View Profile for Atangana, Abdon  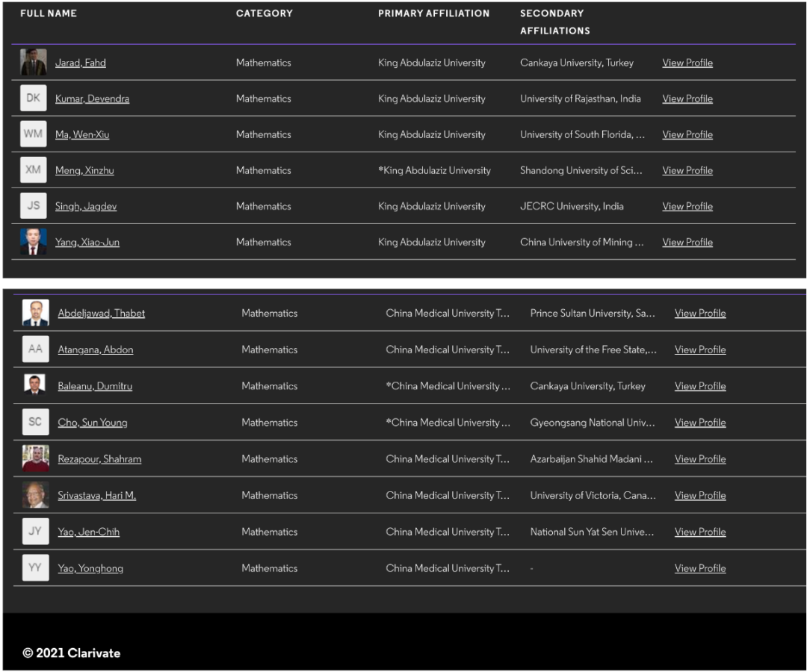pos(700,349)
